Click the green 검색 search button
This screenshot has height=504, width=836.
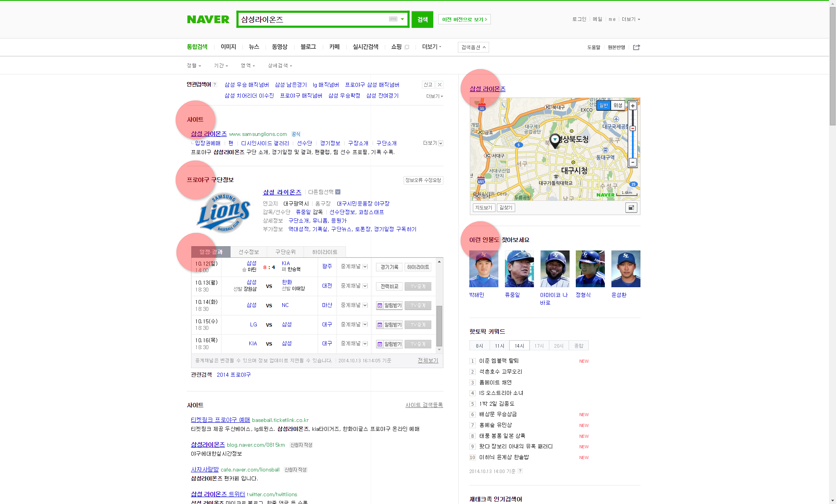[422, 19]
